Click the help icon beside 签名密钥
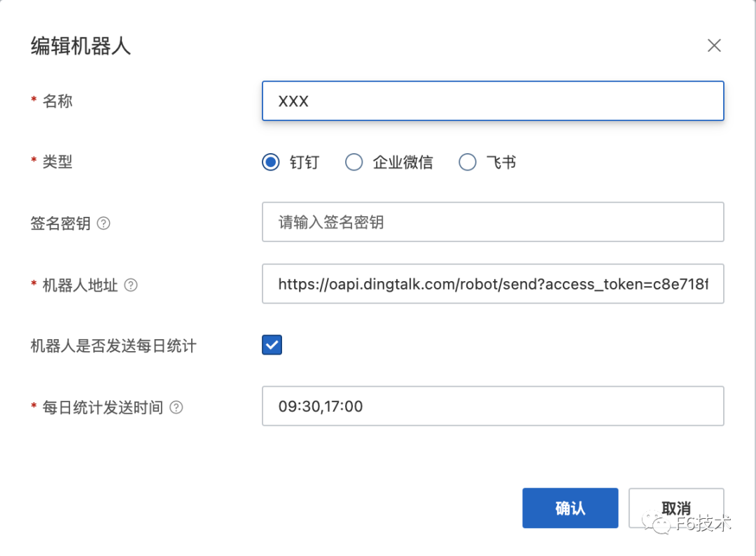The image size is (756, 556). tap(104, 224)
